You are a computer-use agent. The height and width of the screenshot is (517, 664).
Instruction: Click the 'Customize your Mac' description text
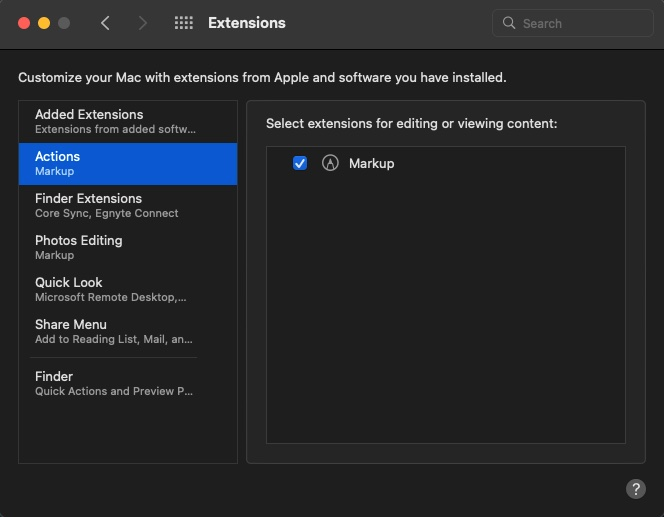click(x=262, y=77)
